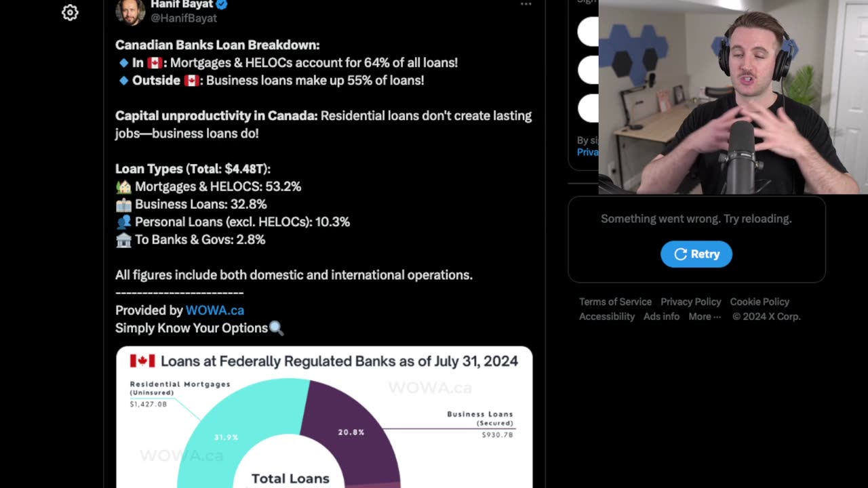Viewport: 868px width, 488px height.
Task: Open the Cookie Policy link
Action: click(759, 302)
